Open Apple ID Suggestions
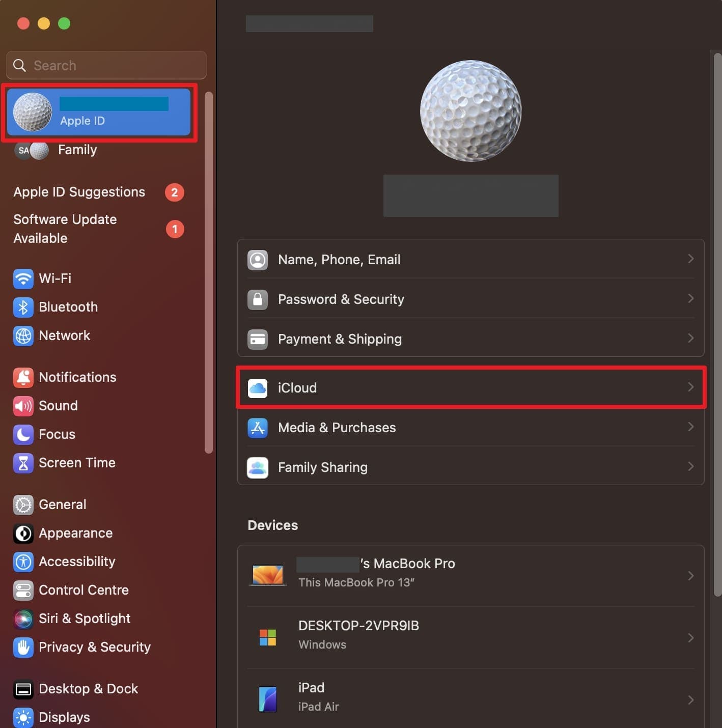Image resolution: width=722 pixels, height=728 pixels. pos(79,192)
